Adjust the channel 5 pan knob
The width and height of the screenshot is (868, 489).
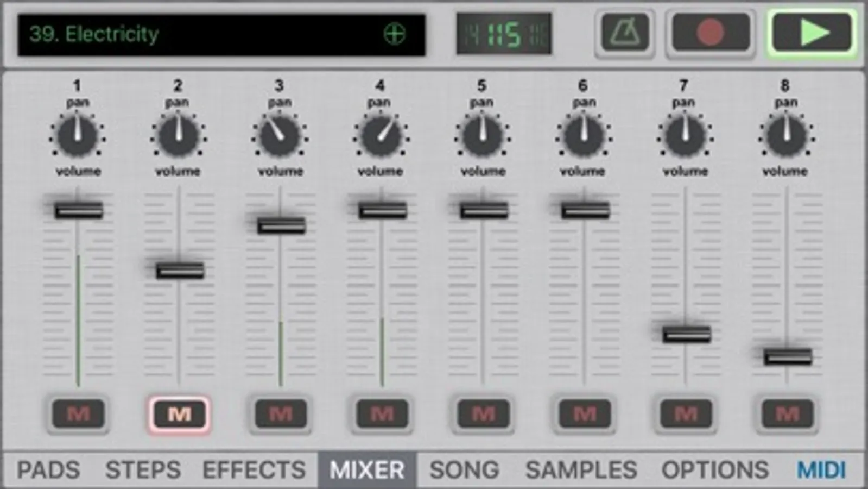(x=482, y=135)
